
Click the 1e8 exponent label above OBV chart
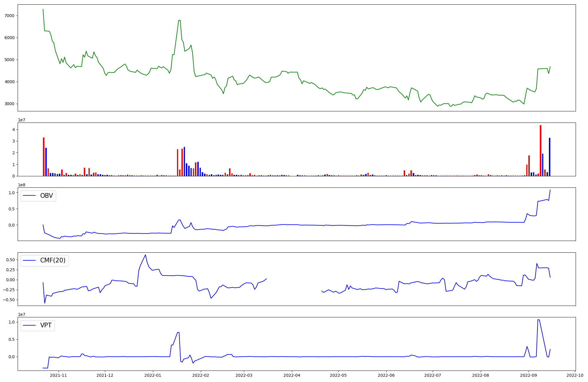click(x=21, y=185)
